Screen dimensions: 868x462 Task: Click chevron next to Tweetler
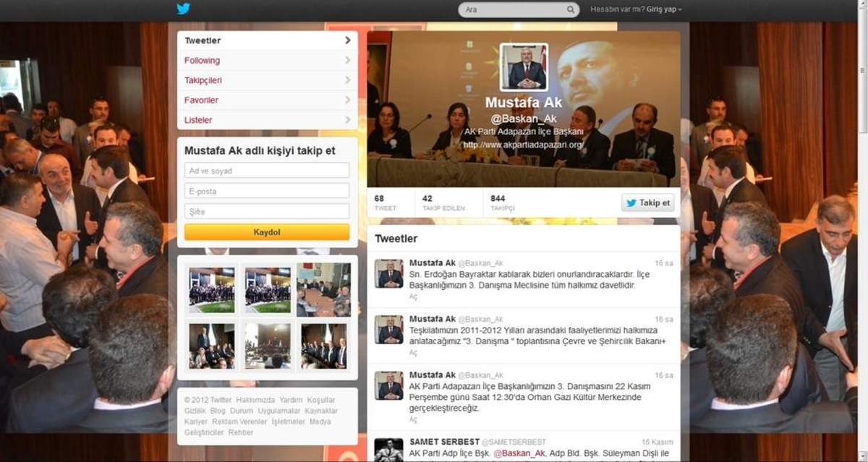coord(348,40)
